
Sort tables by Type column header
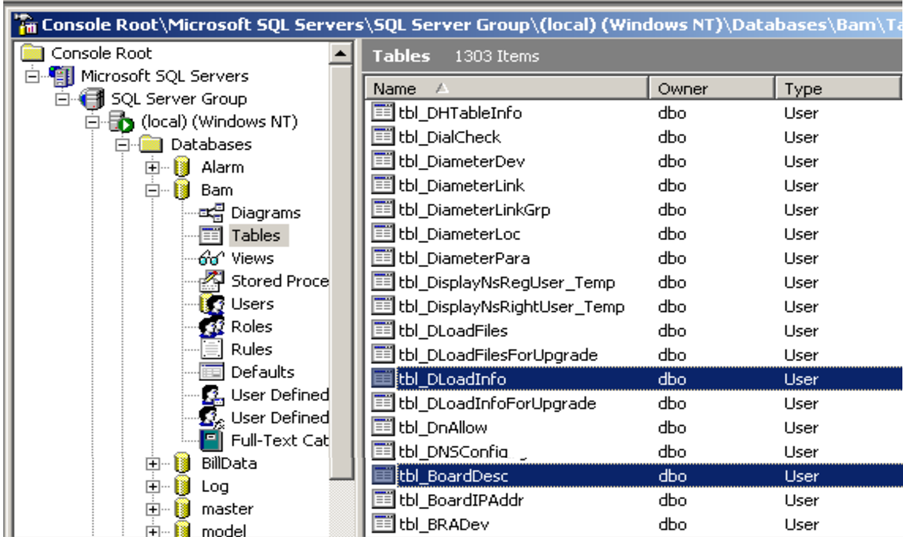[838, 88]
